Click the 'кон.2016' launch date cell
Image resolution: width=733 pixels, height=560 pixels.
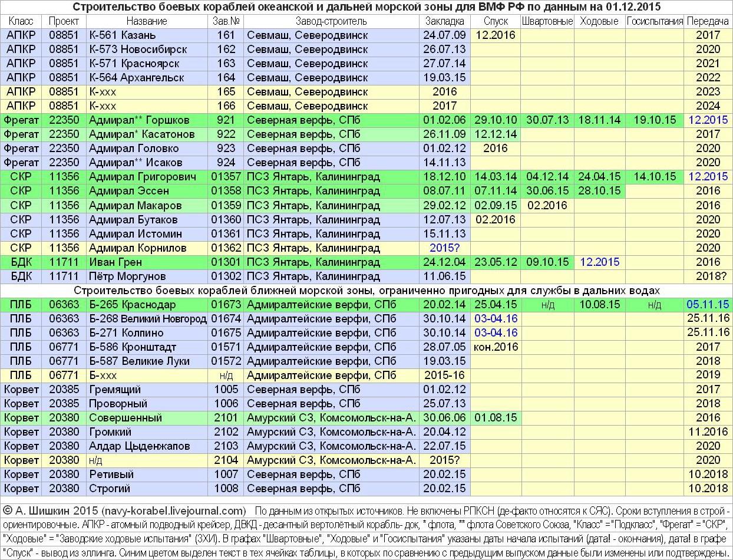click(x=496, y=347)
